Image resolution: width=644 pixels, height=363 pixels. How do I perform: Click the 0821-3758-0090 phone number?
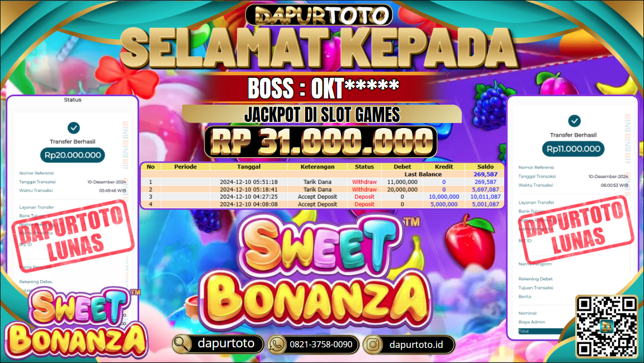tap(321, 345)
